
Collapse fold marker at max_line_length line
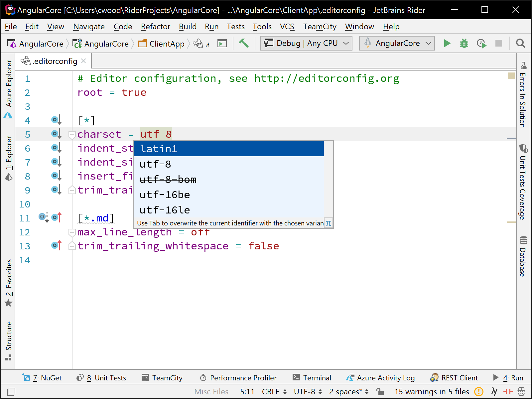(x=72, y=232)
